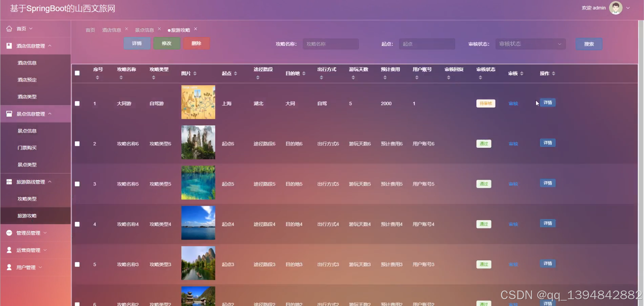Screen dimensions: 644x306
Task: Open the 大同游 map thumbnail image
Action: coord(198,102)
